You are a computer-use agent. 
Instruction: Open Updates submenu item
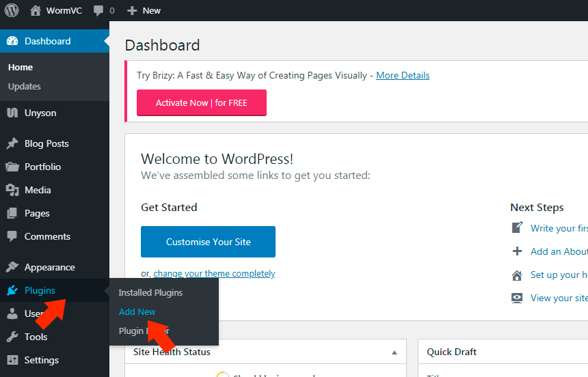(25, 87)
